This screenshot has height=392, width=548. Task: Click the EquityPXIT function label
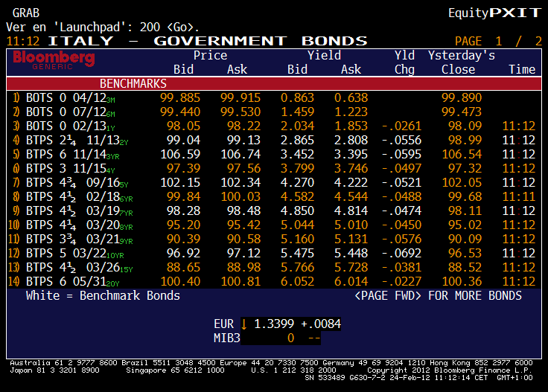(x=494, y=13)
